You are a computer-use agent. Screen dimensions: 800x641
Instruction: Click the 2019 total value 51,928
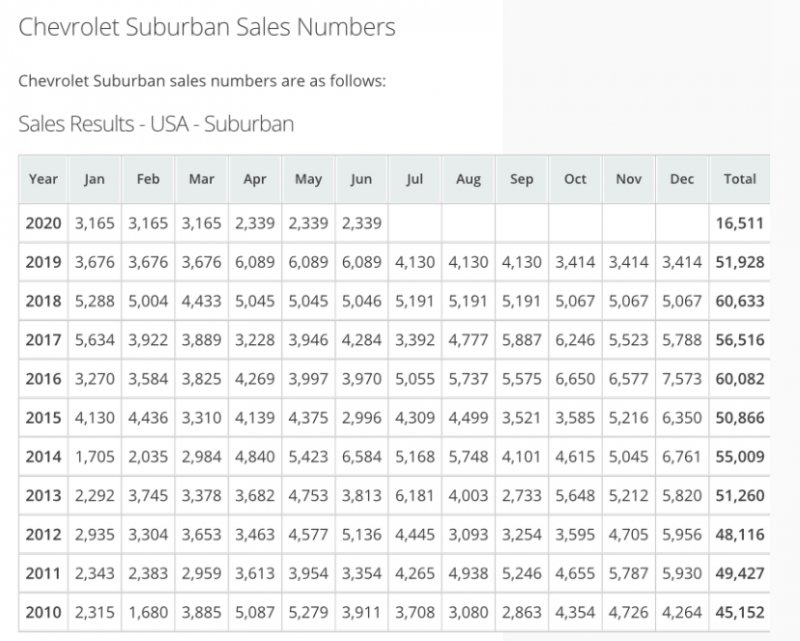[x=739, y=262]
